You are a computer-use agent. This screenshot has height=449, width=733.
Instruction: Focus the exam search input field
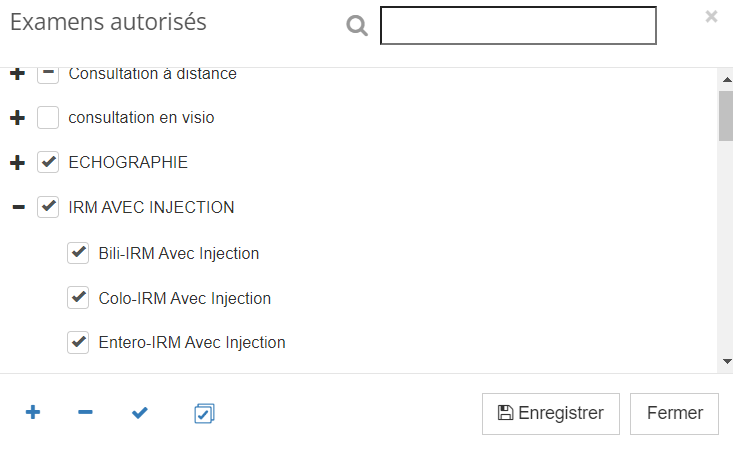pyautogui.click(x=518, y=26)
